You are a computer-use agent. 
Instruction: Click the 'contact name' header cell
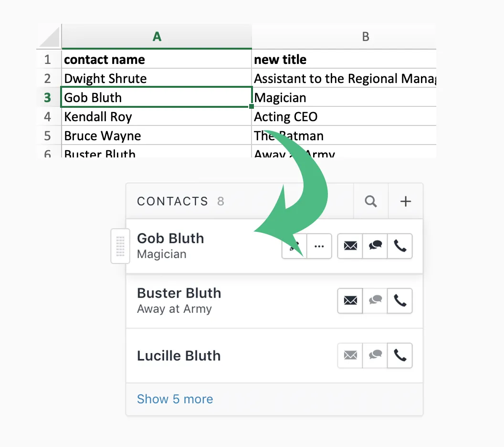point(157,59)
